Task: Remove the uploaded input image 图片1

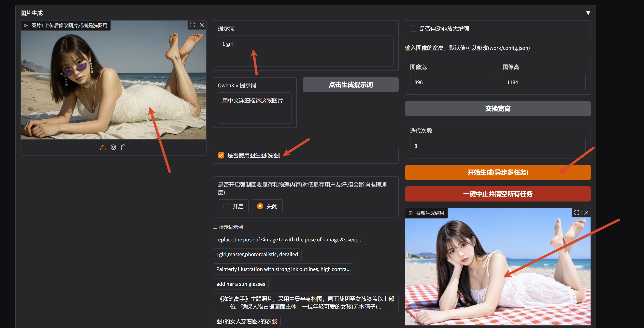Action: pyautogui.click(x=202, y=25)
